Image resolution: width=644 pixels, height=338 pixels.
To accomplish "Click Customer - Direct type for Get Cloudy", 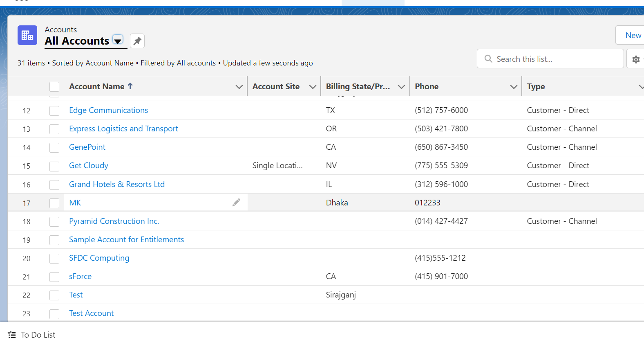I will click(558, 165).
